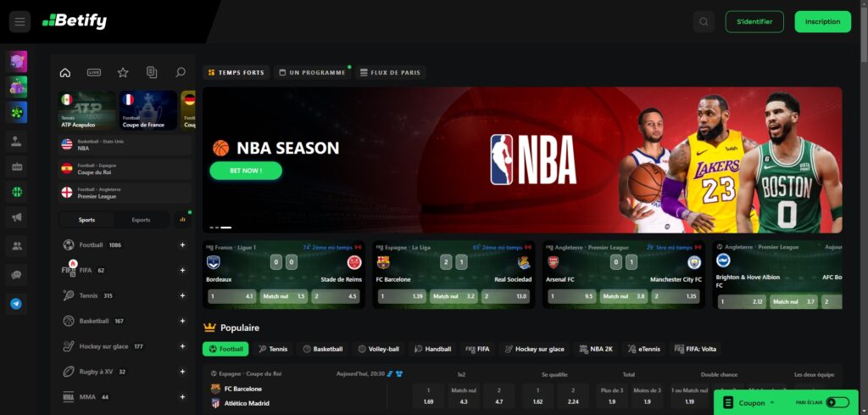Bet on Manchester City win 1.35

point(675,296)
